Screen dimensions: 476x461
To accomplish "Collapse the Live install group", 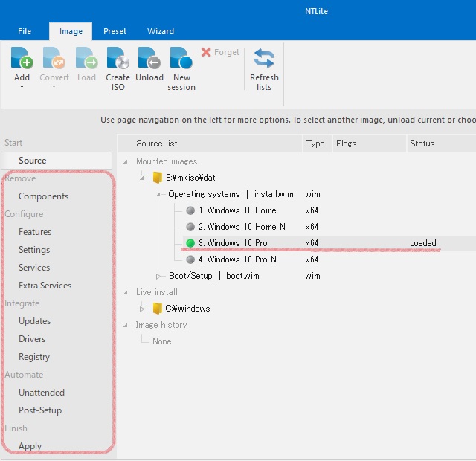I will tap(126, 292).
